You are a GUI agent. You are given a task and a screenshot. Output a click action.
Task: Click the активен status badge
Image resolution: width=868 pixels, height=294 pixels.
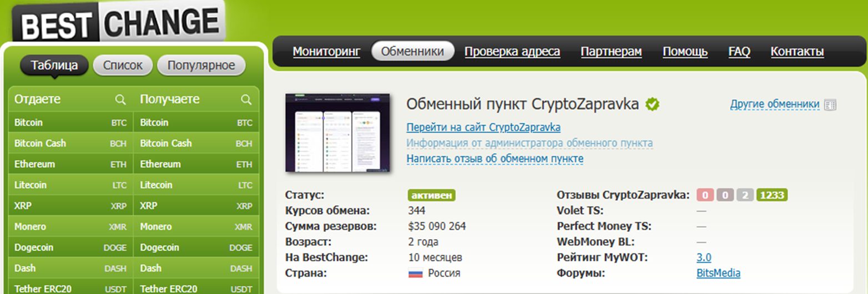click(x=432, y=195)
